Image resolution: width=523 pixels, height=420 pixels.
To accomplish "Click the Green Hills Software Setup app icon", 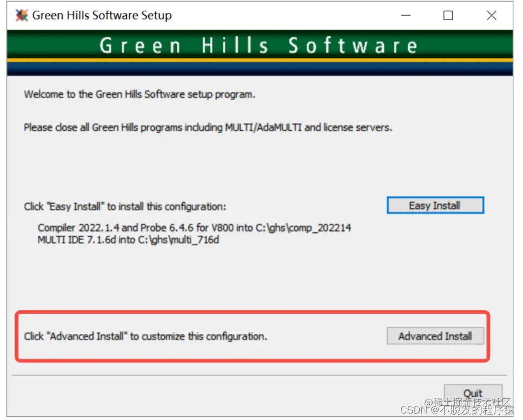I will [22, 15].
